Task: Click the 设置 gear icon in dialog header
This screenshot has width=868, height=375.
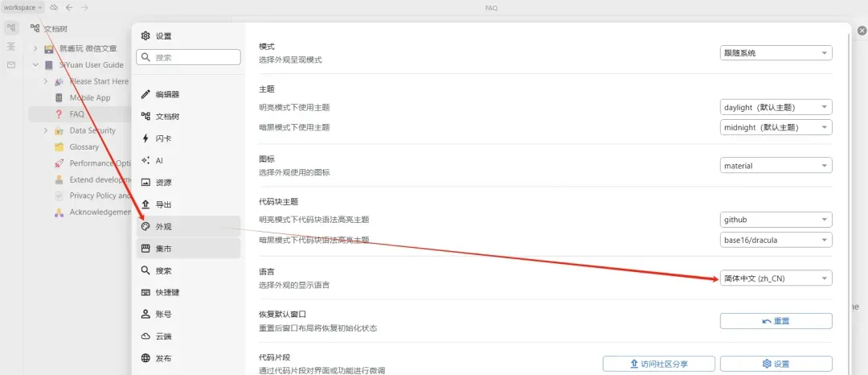Action: pos(145,36)
